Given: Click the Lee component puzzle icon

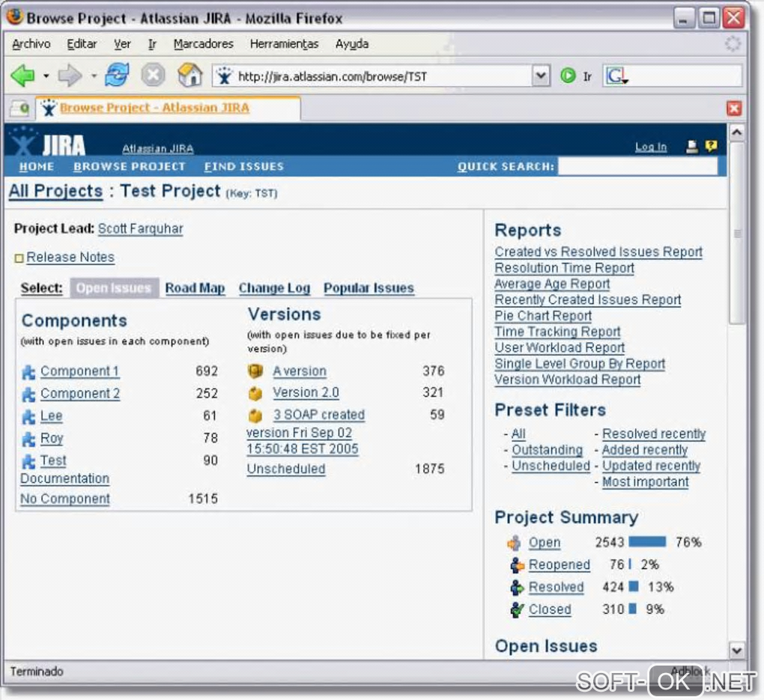Looking at the screenshot, I should point(28,417).
